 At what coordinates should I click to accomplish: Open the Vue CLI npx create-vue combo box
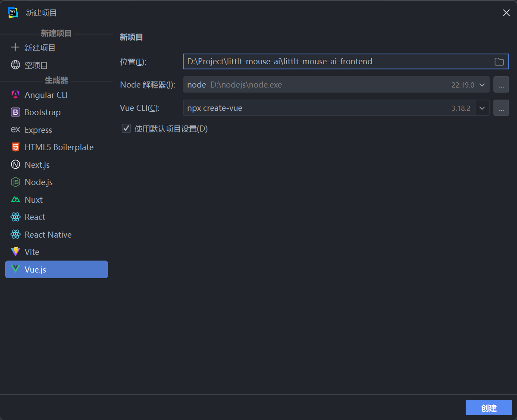click(336, 108)
